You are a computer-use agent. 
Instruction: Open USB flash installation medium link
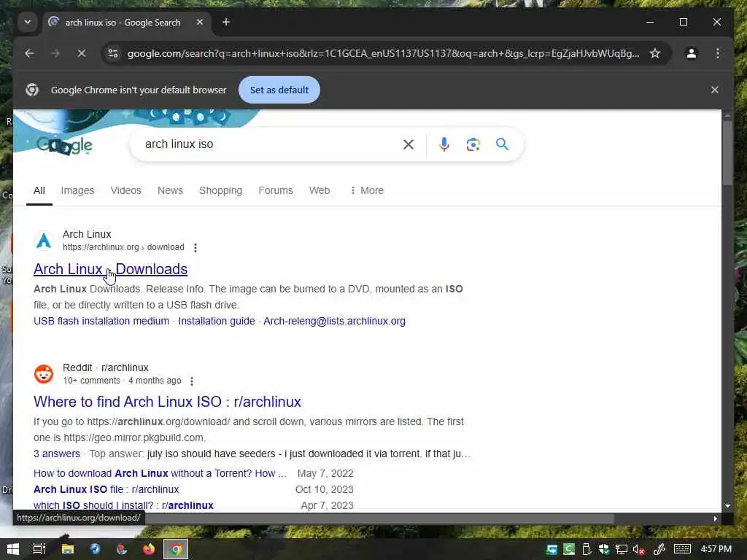tap(101, 321)
